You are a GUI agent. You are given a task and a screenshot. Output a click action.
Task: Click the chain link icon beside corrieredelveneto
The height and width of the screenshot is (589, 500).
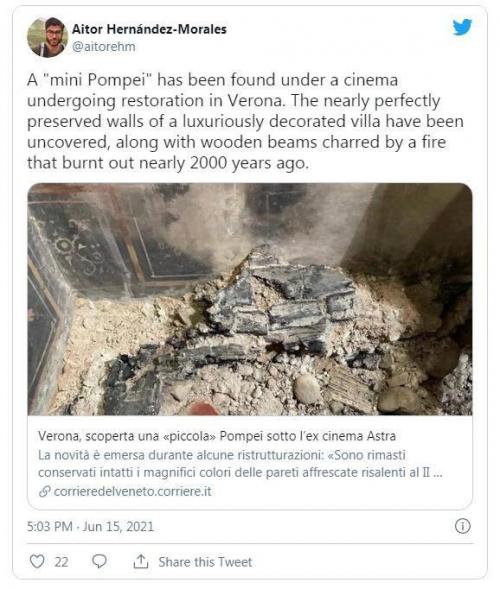pyautogui.click(x=45, y=491)
